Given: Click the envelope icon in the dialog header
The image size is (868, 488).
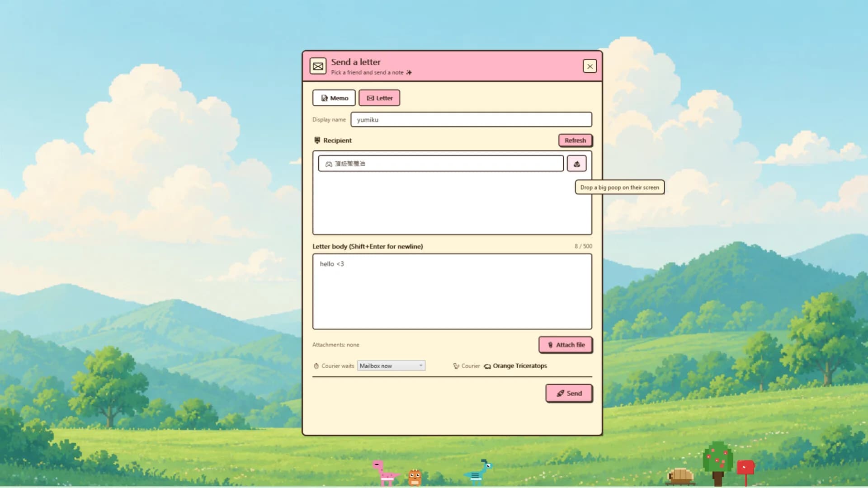Looking at the screenshot, I should click(318, 66).
